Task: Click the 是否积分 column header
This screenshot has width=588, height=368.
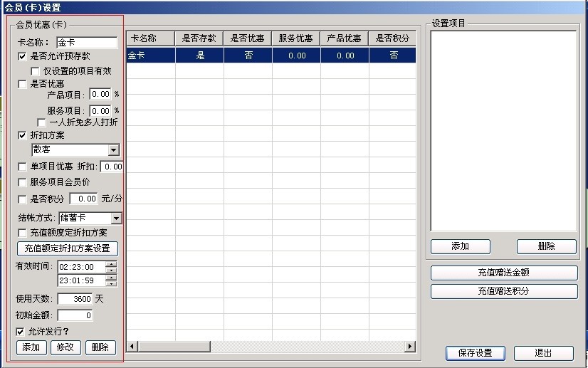Action: click(x=392, y=38)
